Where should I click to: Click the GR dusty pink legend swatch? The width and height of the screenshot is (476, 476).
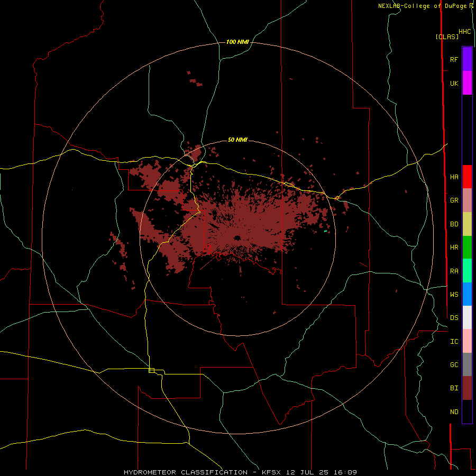pyautogui.click(x=467, y=200)
